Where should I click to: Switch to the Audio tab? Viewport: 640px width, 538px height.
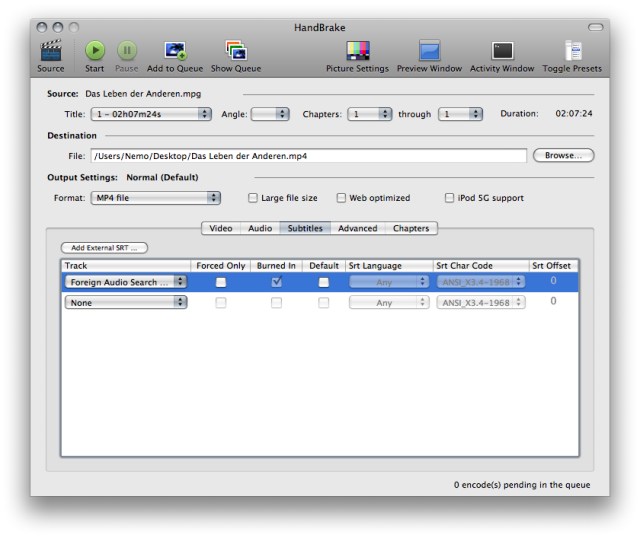(x=260, y=228)
